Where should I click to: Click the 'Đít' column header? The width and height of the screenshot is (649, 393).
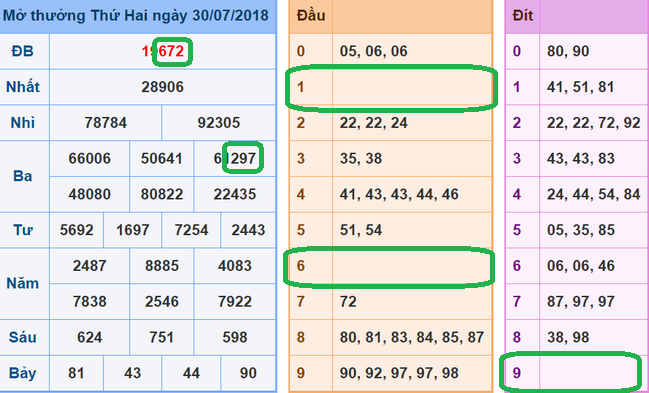click(x=523, y=16)
